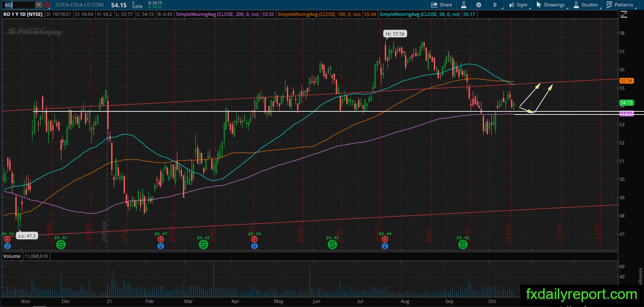Viewport: 644px width, 307px height.
Task: Click the 53.55 value in the study legend
Action: tap(268, 14)
